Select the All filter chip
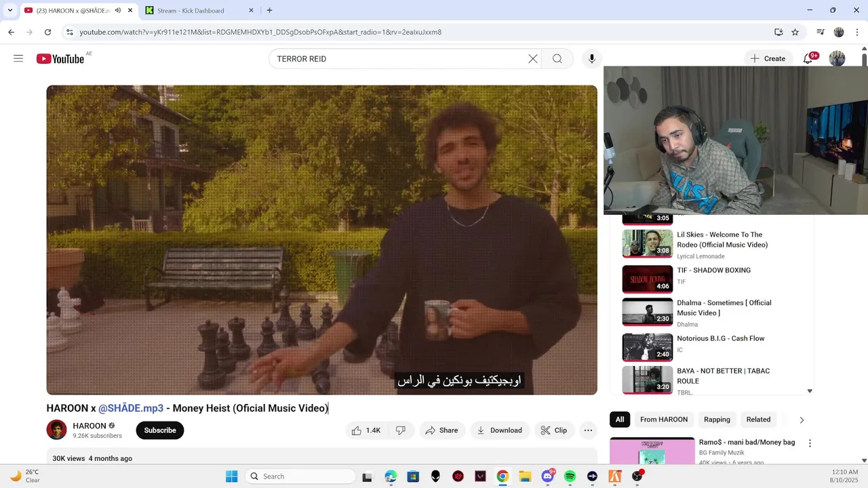 (620, 420)
